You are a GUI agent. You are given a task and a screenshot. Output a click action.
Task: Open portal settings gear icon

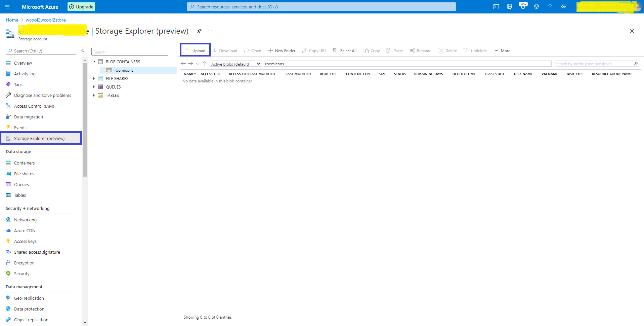click(x=536, y=7)
